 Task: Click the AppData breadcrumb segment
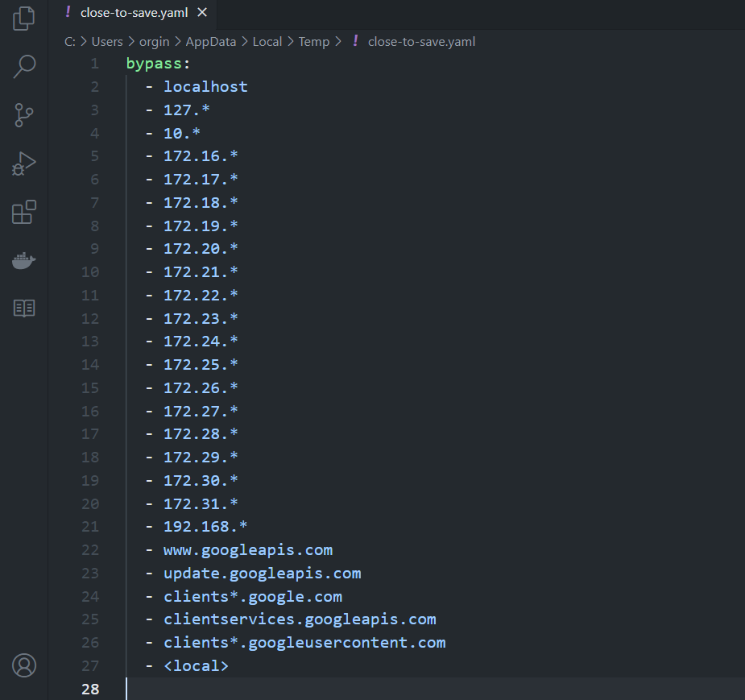coord(210,41)
